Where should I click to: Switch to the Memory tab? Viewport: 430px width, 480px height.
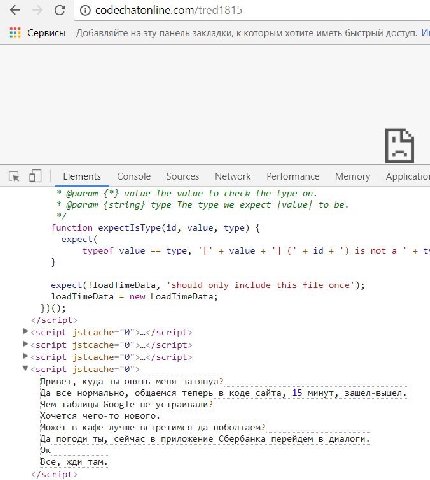(353, 176)
